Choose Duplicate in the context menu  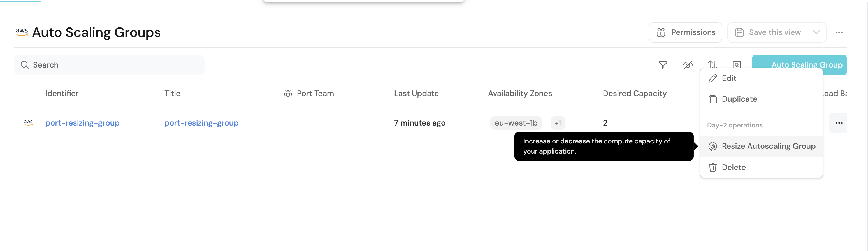tap(739, 99)
